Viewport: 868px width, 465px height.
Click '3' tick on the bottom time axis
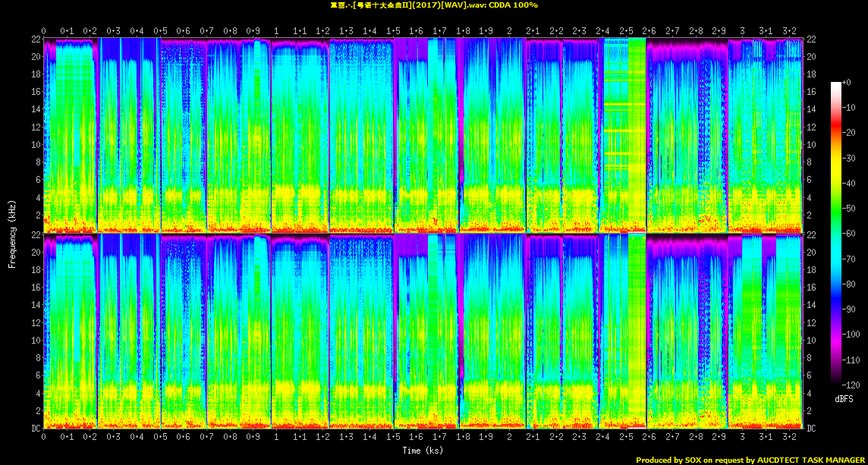[x=742, y=438]
